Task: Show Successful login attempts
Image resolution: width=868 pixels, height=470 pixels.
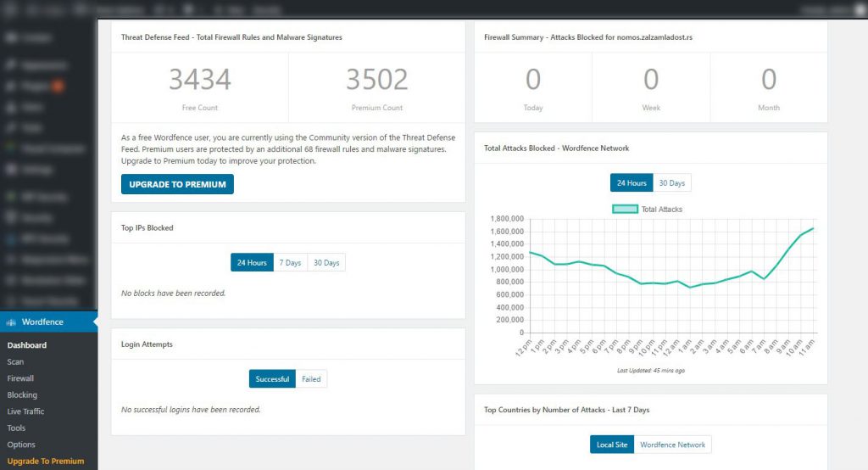Action: click(x=272, y=379)
